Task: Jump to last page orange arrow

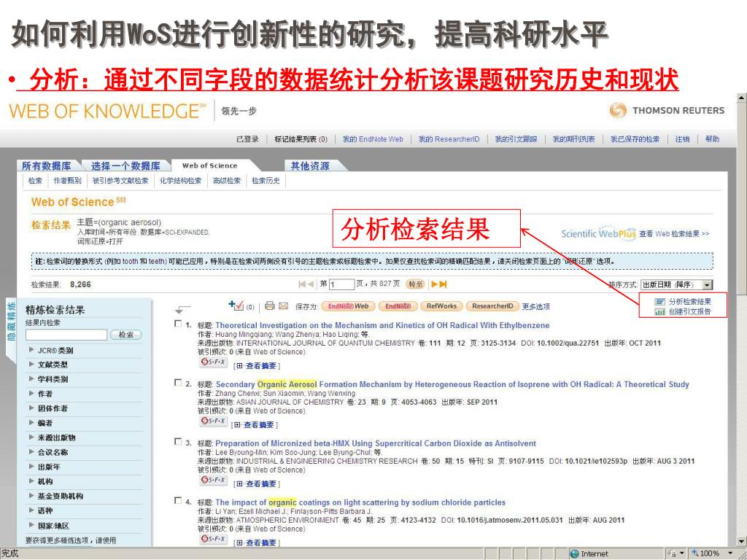Action: click(x=443, y=284)
